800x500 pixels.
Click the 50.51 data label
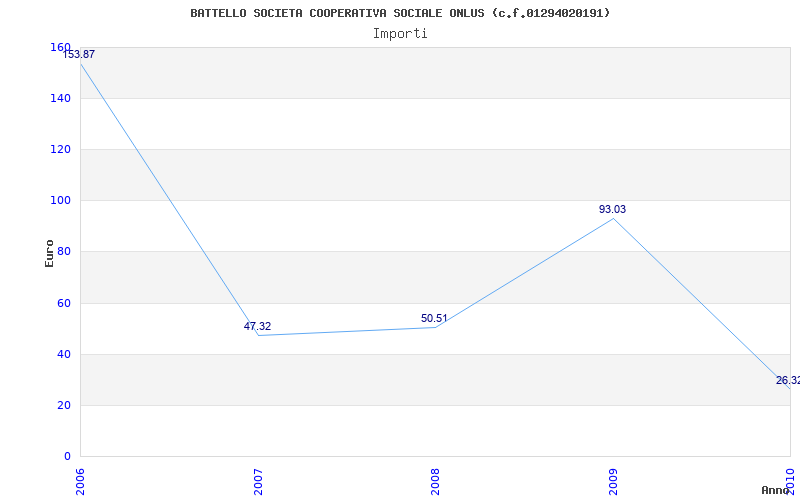pos(434,318)
